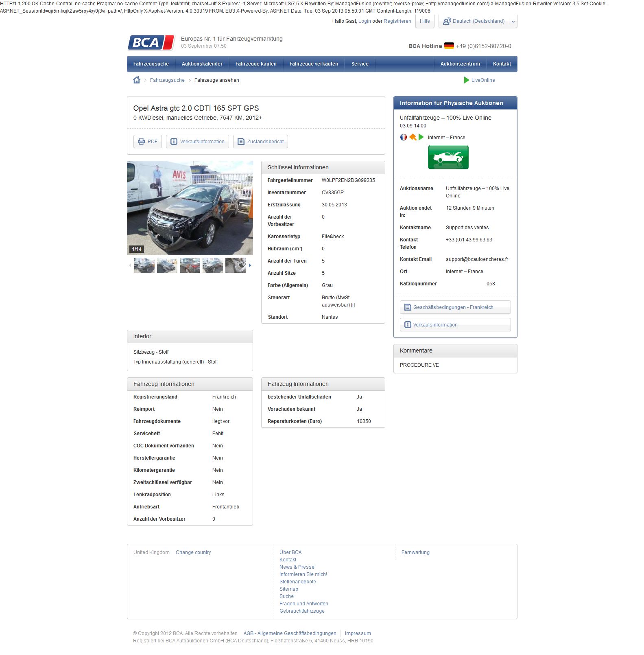Open the language dropdown arrow
Viewport: 644px width, 655px height.
point(513,22)
